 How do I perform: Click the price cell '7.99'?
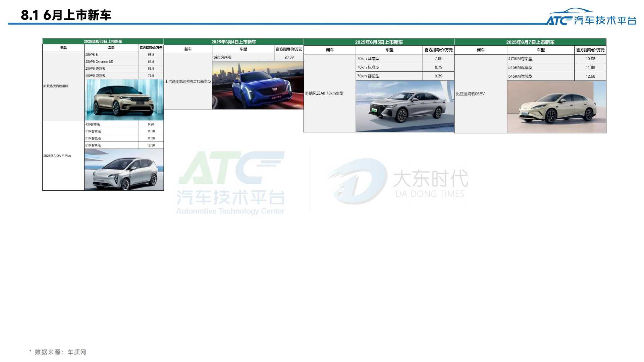pos(438,59)
